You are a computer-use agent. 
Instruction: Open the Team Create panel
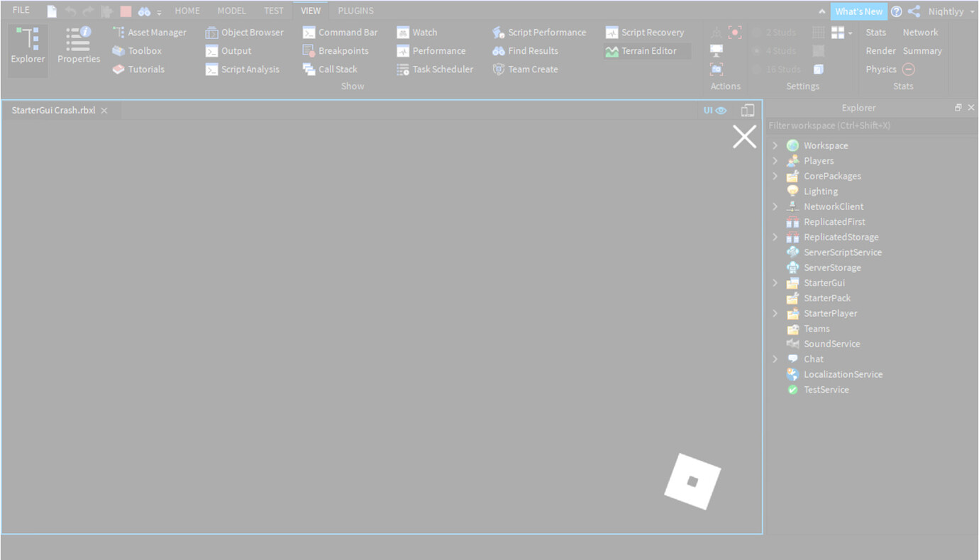coord(525,69)
